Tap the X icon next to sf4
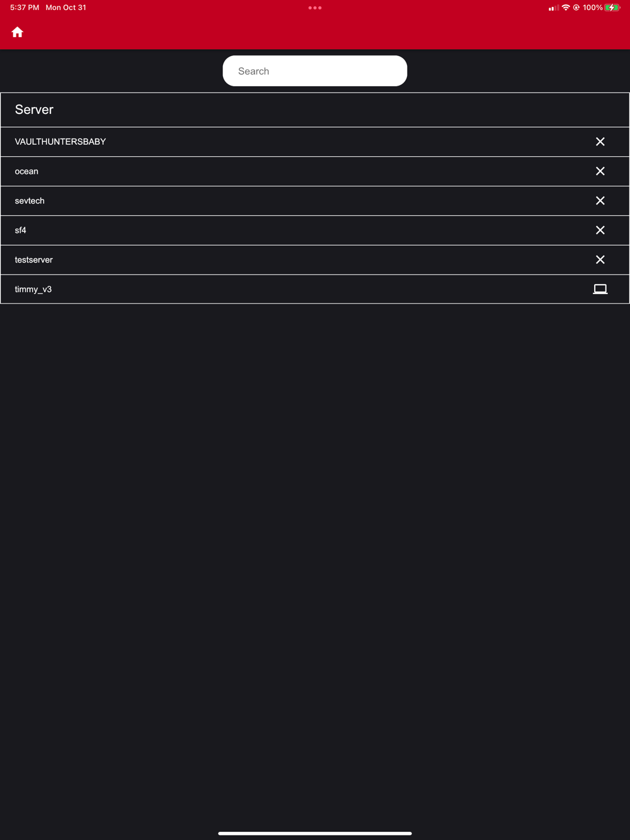 click(600, 230)
